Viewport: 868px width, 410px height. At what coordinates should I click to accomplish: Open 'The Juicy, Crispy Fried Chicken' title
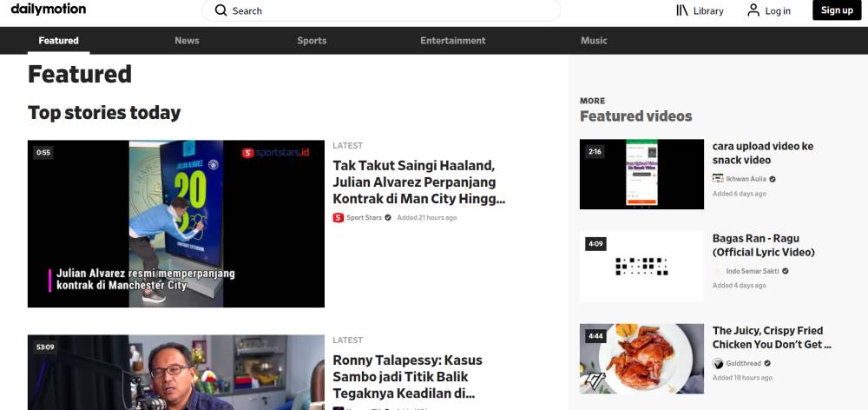point(772,337)
